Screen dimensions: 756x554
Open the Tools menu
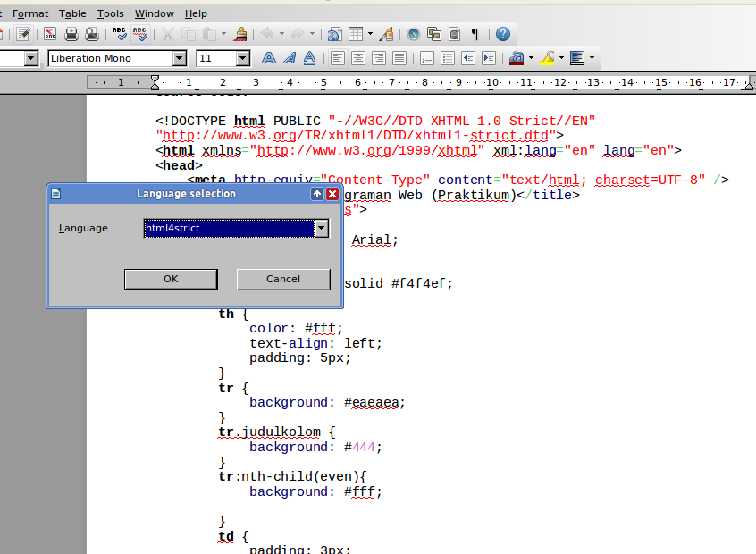[111, 13]
